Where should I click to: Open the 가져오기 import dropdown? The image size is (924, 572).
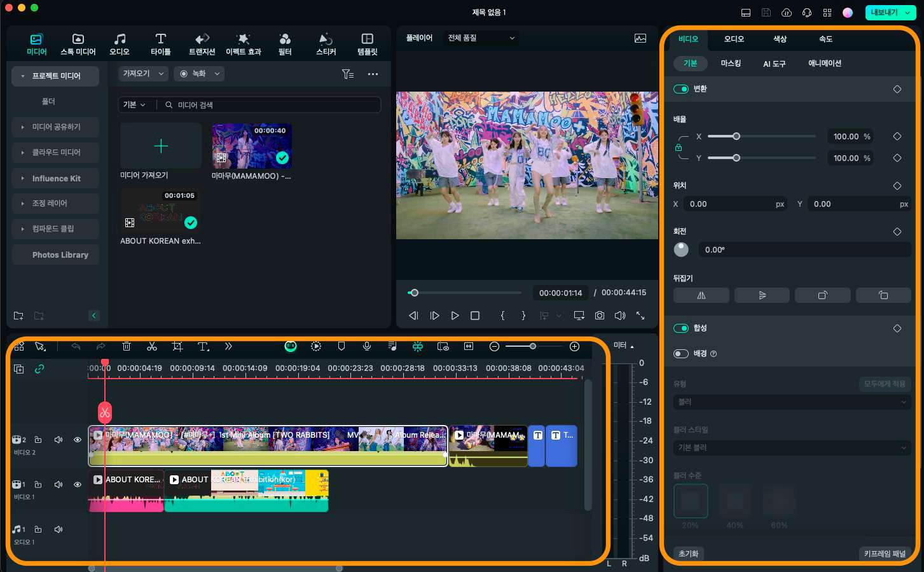point(143,74)
